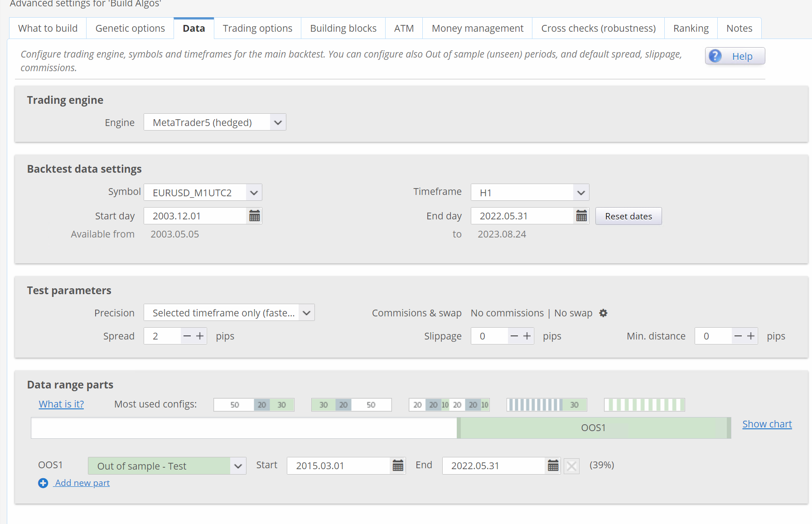Open the Symbol dropdown list
This screenshot has width=812, height=524.
[x=254, y=193]
